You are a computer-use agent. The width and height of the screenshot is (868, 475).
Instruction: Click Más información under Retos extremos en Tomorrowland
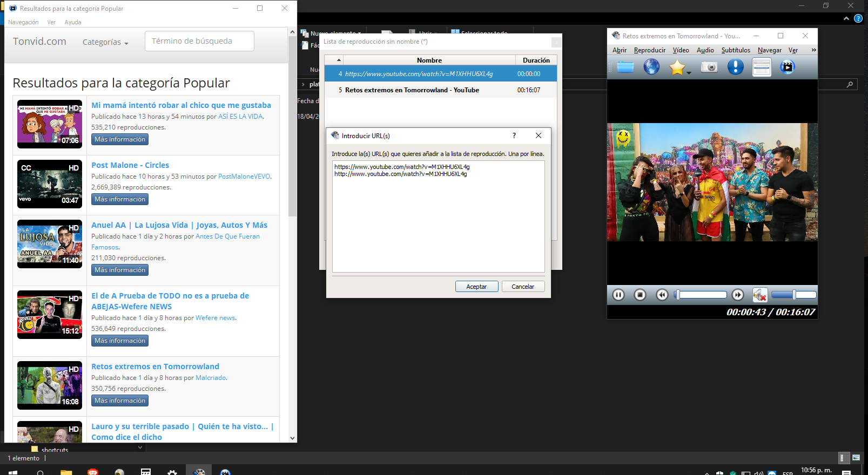pos(120,401)
